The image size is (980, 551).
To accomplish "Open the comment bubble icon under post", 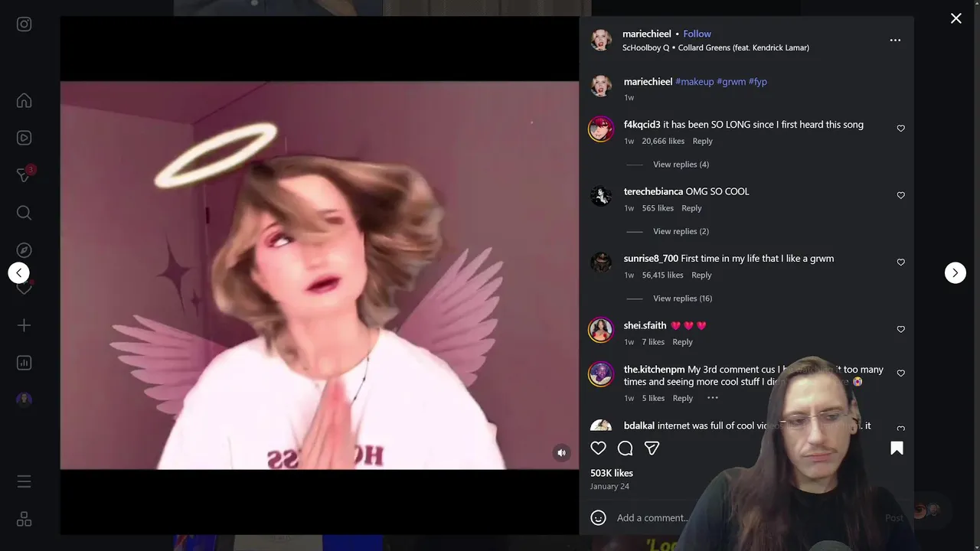I will pyautogui.click(x=625, y=448).
